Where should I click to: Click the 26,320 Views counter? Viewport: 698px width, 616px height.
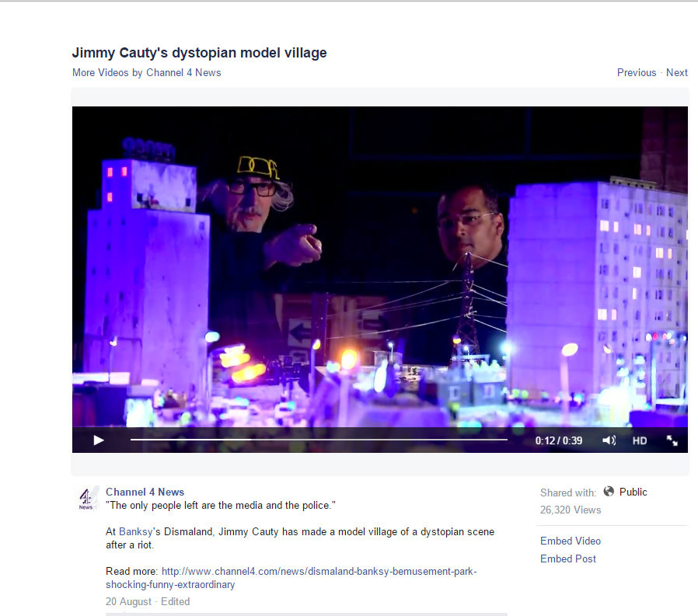point(571,510)
